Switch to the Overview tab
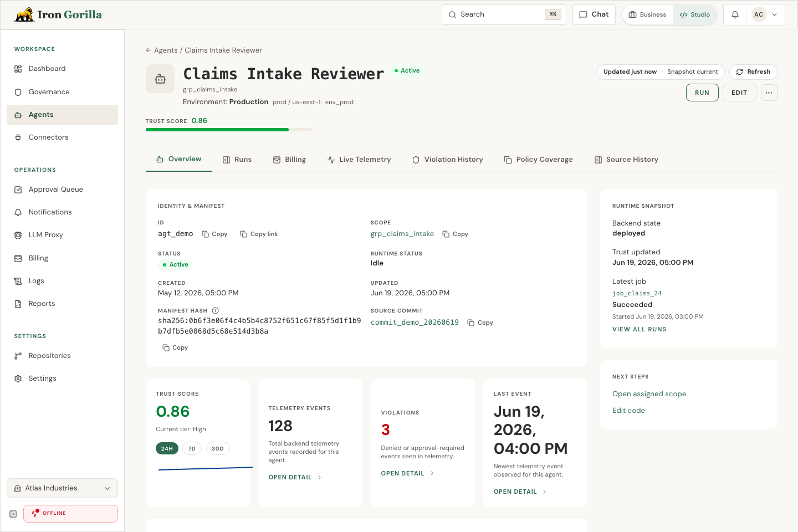This screenshot has height=532, width=798. [178, 159]
